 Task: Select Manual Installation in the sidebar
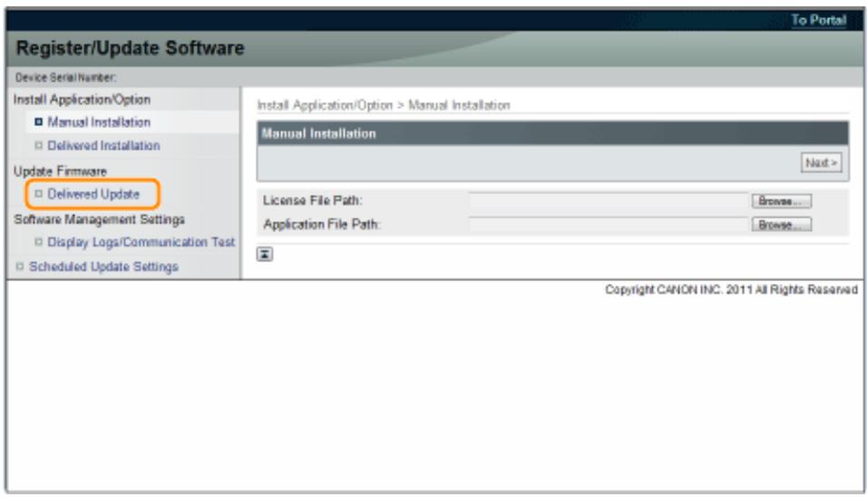[x=99, y=122]
